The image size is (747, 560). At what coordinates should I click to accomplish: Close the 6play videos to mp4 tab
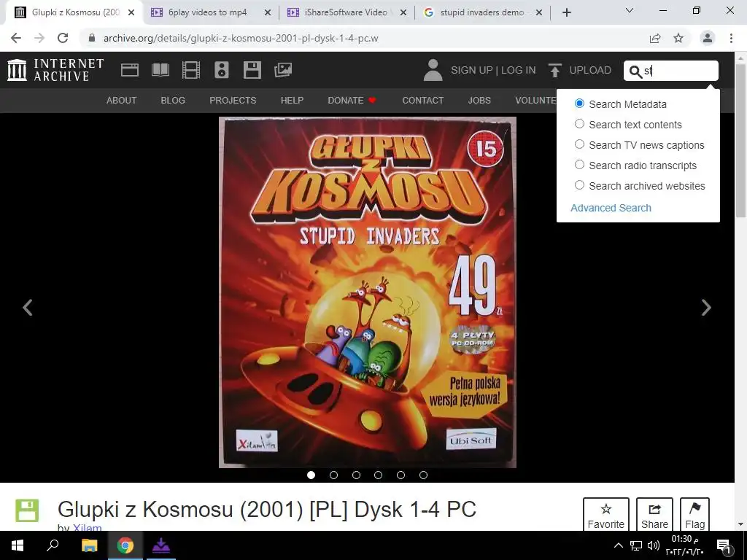[x=268, y=13]
